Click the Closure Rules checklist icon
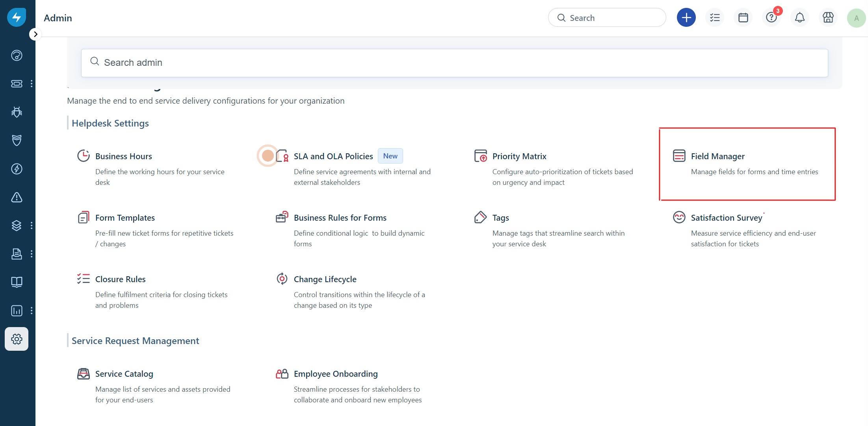 (x=84, y=279)
